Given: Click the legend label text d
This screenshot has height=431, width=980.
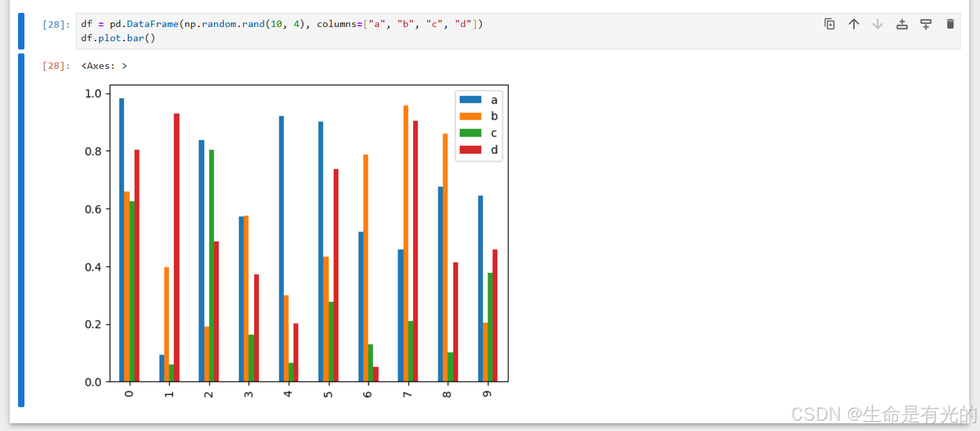Looking at the screenshot, I should click(x=494, y=150).
